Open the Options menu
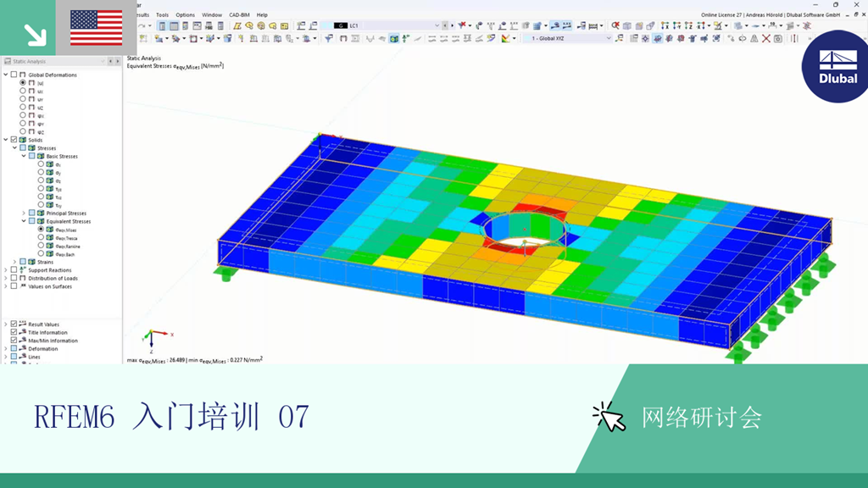Viewport: 868px width, 488px height. [x=184, y=14]
